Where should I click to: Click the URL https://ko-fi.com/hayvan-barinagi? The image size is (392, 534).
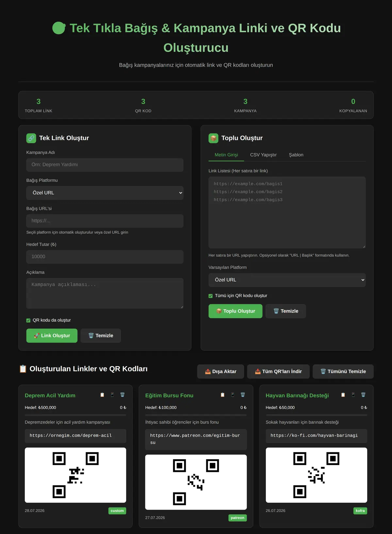314,436
